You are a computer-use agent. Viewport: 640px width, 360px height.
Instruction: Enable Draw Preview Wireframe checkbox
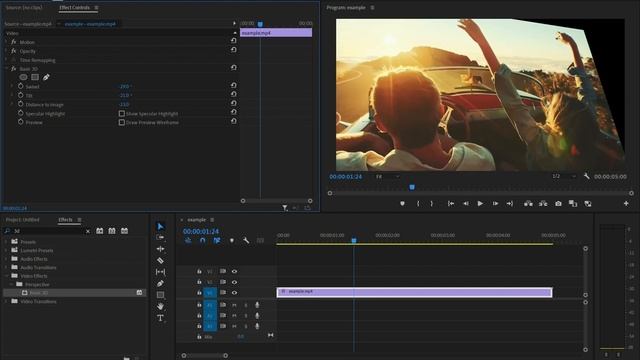122,122
